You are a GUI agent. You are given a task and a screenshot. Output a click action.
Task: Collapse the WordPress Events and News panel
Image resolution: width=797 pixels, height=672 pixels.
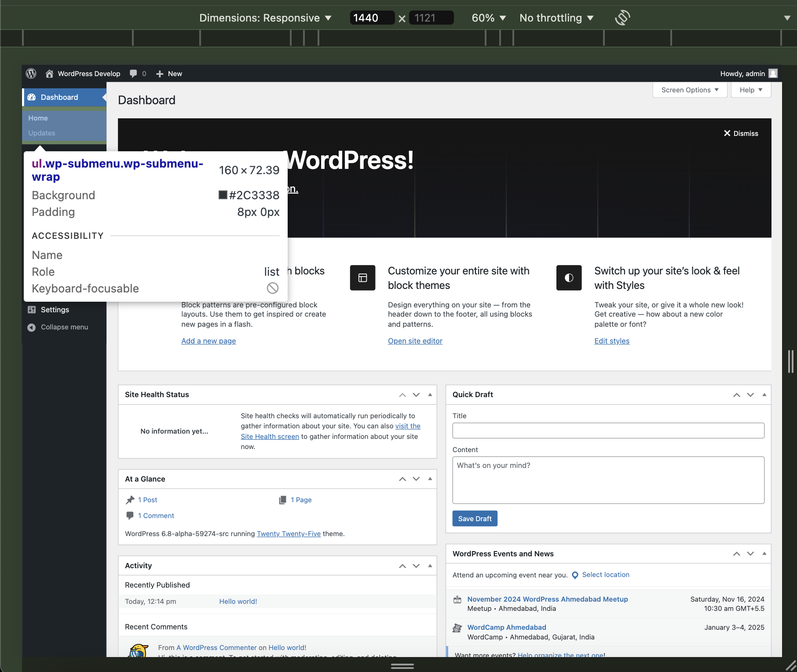tap(764, 554)
